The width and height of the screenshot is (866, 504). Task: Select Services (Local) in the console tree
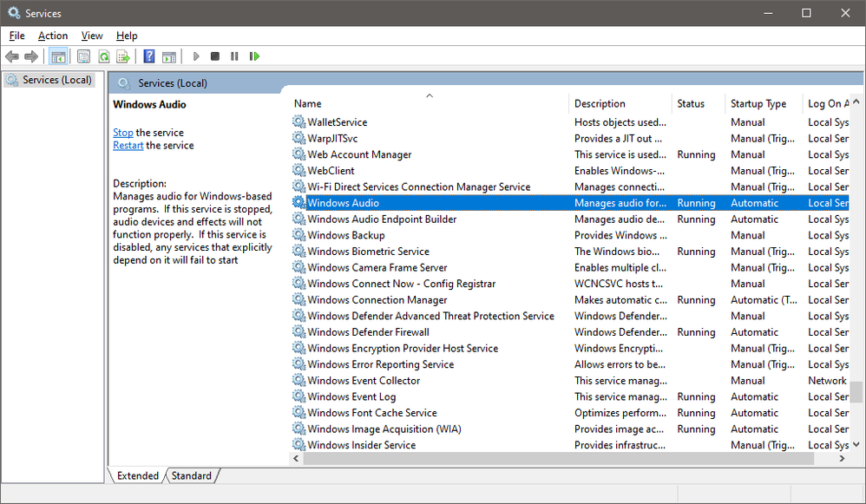[x=49, y=80]
